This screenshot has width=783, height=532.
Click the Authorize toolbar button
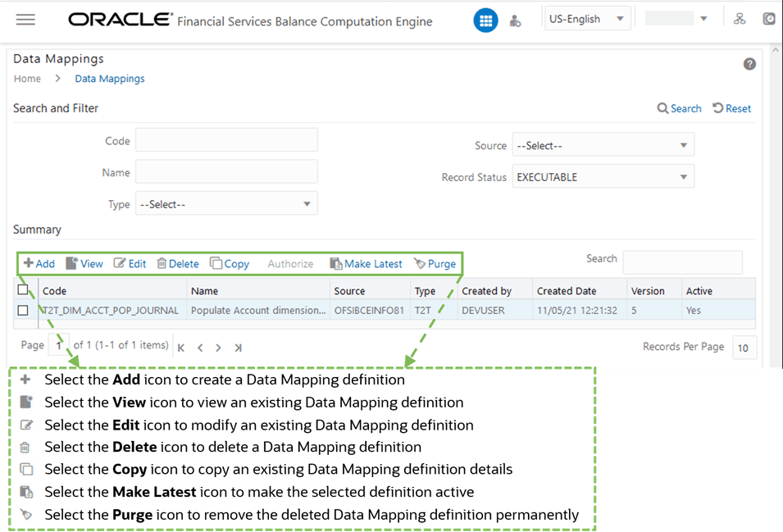[290, 263]
